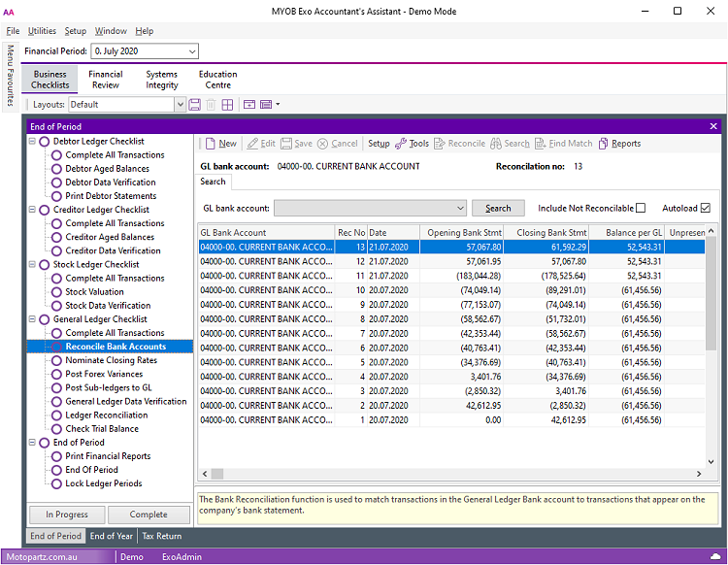Image resolution: width=728 pixels, height=565 pixels.
Task: Open the Financial Period dropdown
Action: (192, 51)
